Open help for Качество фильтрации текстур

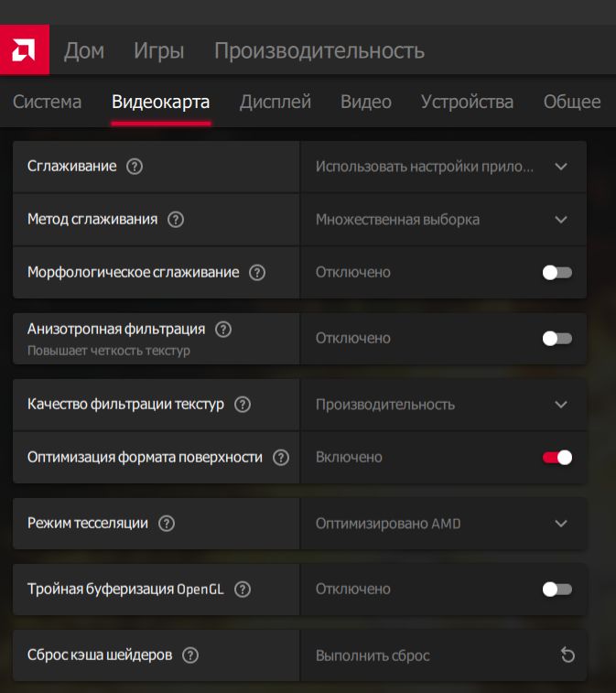click(x=243, y=405)
